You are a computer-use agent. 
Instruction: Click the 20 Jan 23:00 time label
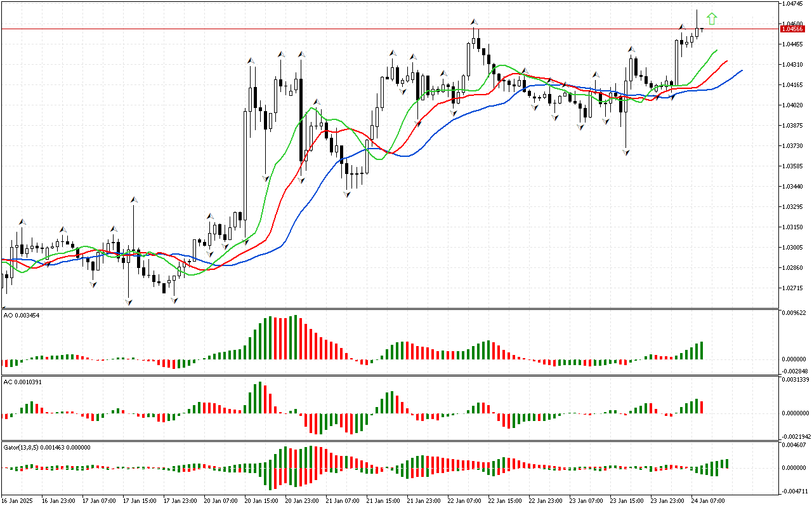point(301,500)
